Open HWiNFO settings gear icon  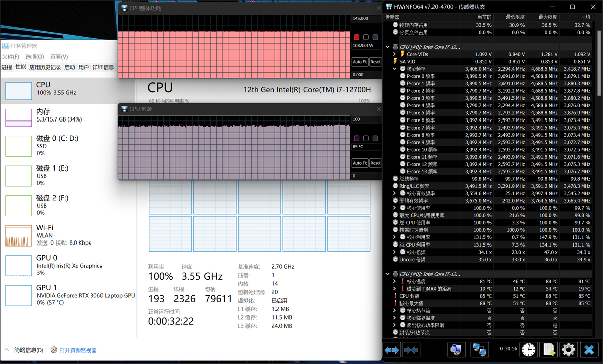pos(568,350)
